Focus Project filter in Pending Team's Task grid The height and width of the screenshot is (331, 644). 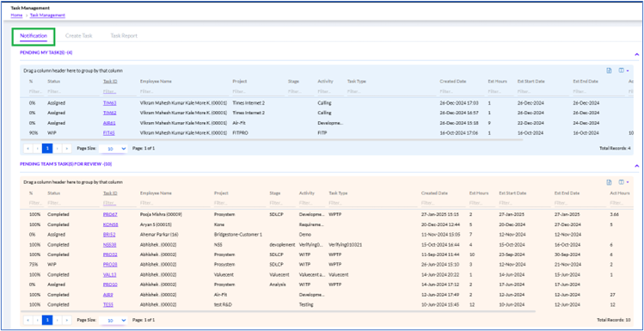tap(239, 203)
